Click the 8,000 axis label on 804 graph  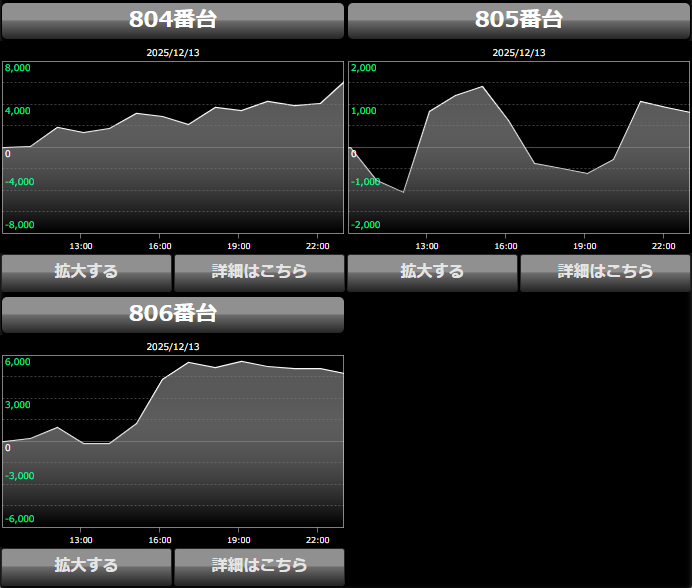18,68
